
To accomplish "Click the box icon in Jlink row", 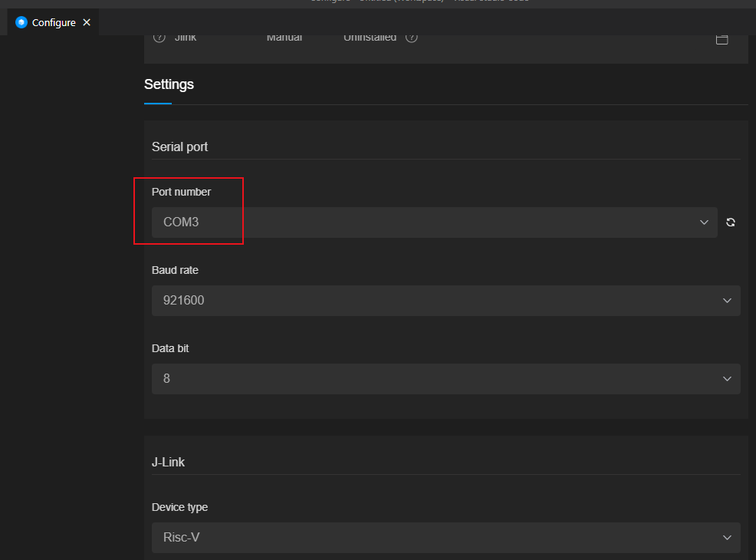I will tap(721, 39).
